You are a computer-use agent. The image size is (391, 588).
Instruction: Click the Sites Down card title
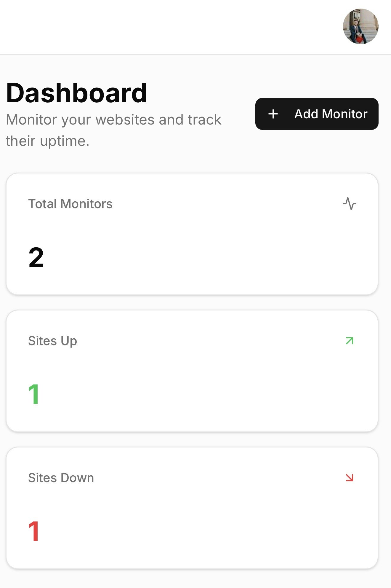coord(60,478)
